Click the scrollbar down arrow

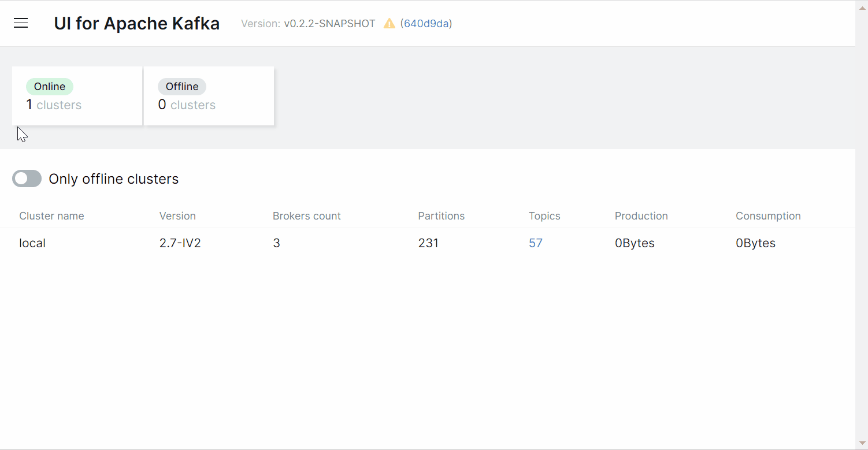862,444
